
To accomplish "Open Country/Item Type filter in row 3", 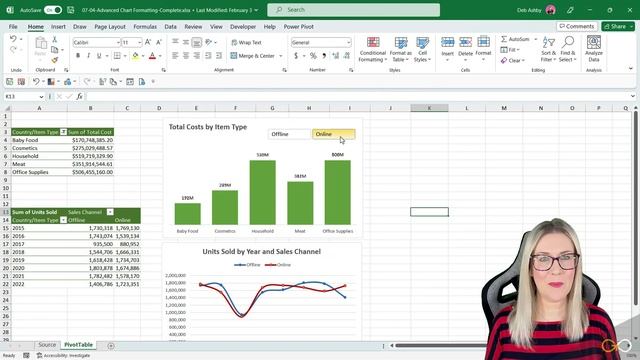I will click(x=63, y=132).
